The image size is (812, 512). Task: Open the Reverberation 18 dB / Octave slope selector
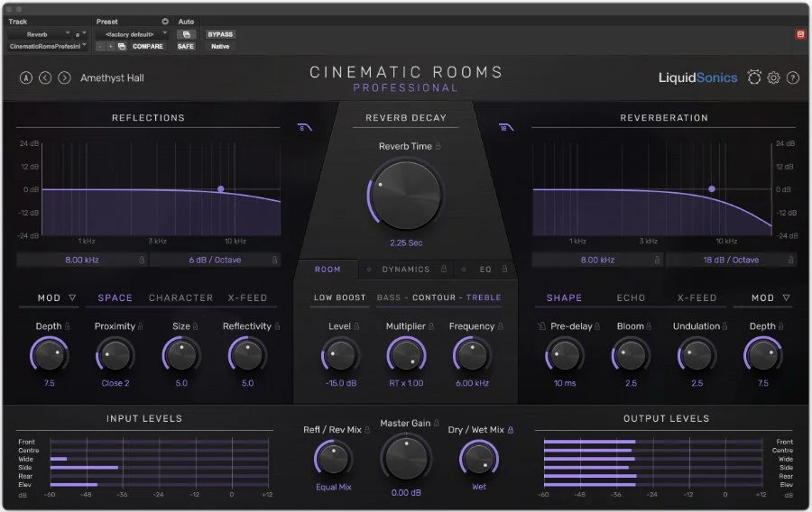click(x=730, y=260)
